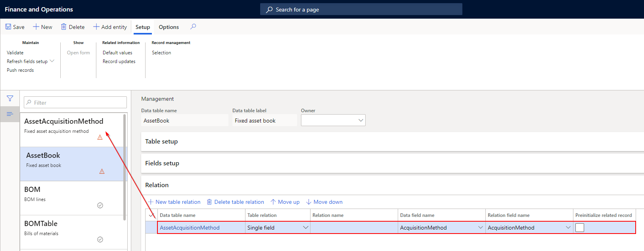The width and height of the screenshot is (644, 251).
Task: Click Finance and Operations title
Action: coord(39,10)
